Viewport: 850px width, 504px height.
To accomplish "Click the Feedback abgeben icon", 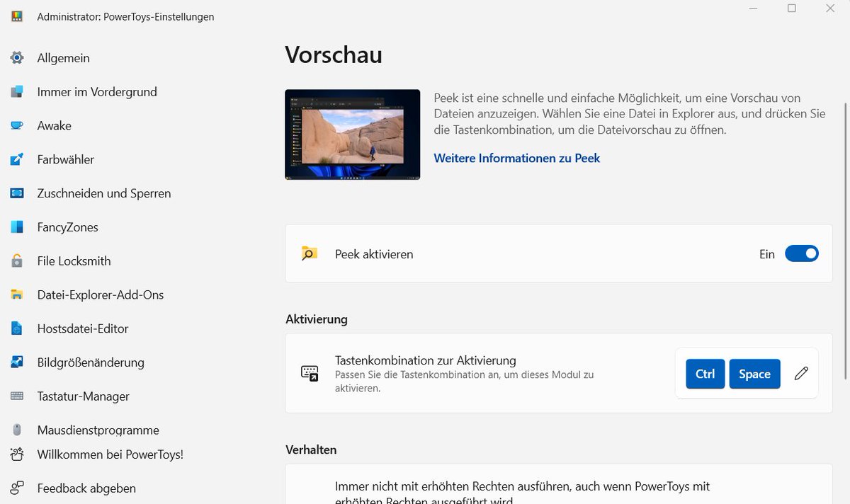I will tap(17, 488).
